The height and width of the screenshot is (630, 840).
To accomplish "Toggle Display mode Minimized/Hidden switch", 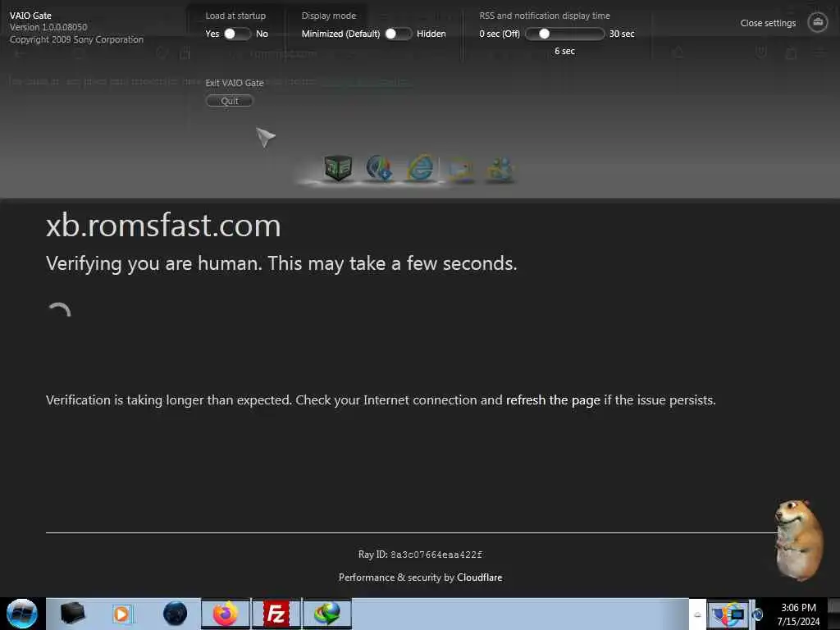I will [398, 34].
